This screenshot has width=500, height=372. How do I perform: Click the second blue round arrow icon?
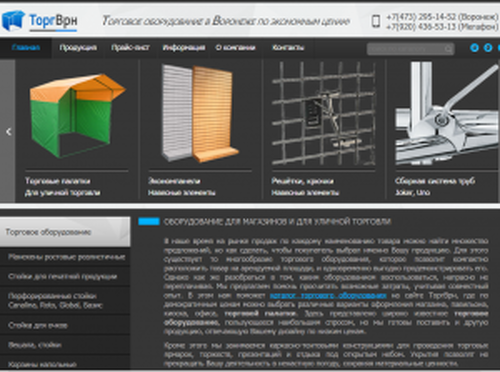coord(488,48)
